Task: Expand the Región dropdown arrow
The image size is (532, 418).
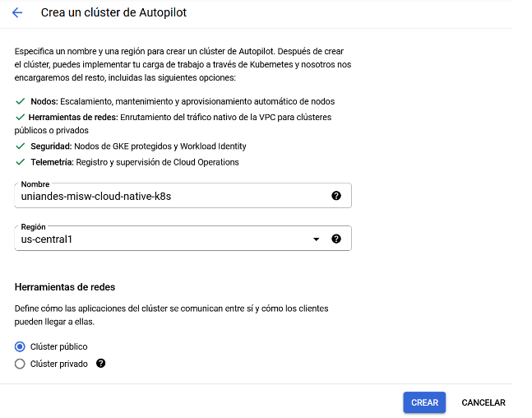Action: (x=317, y=239)
